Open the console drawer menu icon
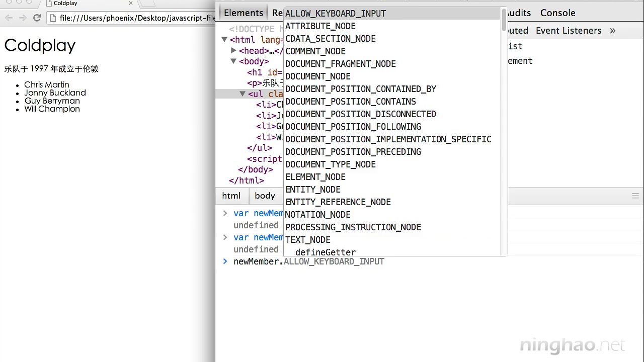The image size is (644, 362). coord(635,196)
